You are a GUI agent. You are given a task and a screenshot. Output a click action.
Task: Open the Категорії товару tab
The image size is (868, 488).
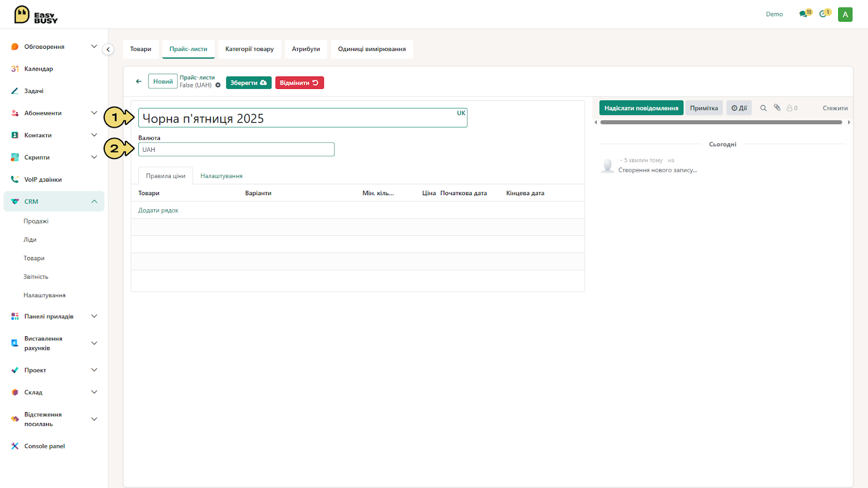coord(250,49)
